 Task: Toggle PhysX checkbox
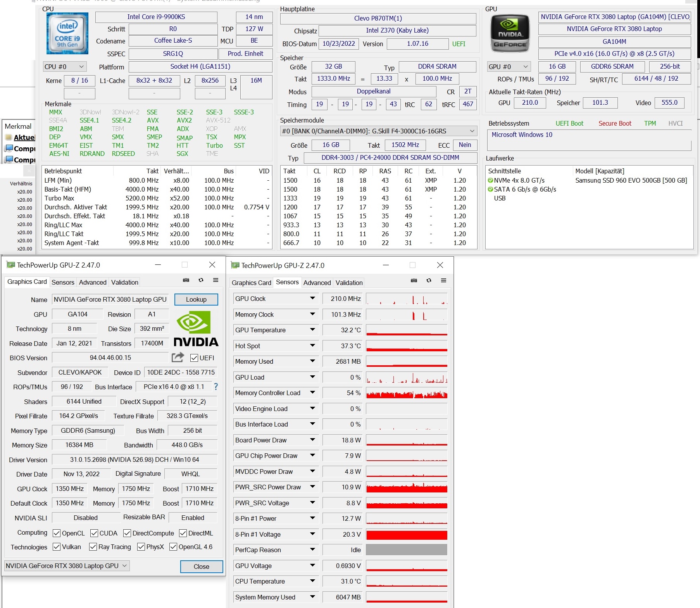tap(141, 547)
